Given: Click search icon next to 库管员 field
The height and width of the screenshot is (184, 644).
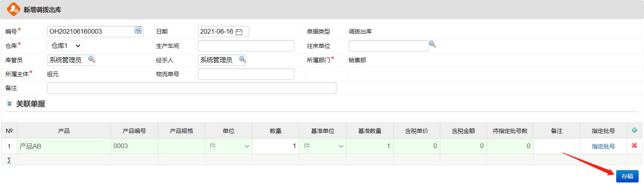Looking at the screenshot, I should [91, 59].
